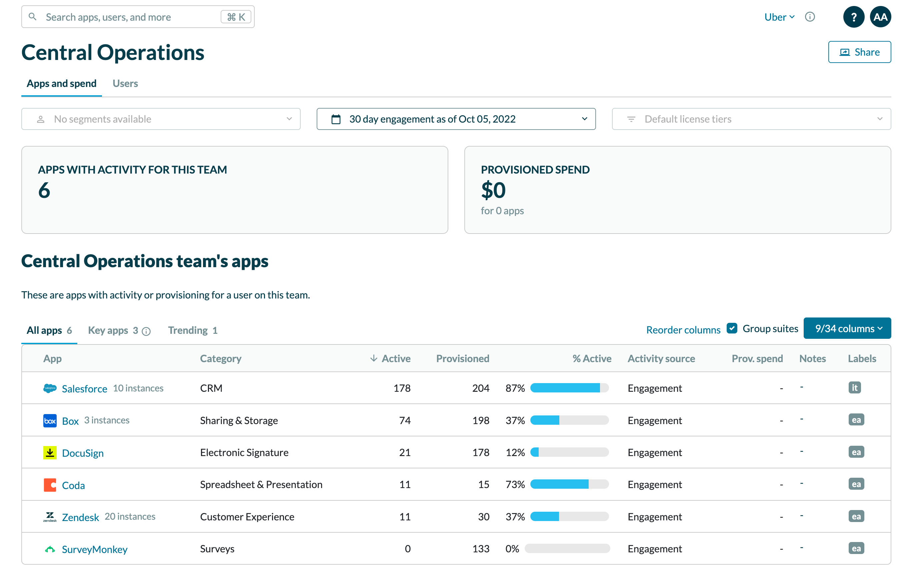Viewport: 924px width, 573px height.
Task: Open the help question mark icon
Action: [853, 17]
